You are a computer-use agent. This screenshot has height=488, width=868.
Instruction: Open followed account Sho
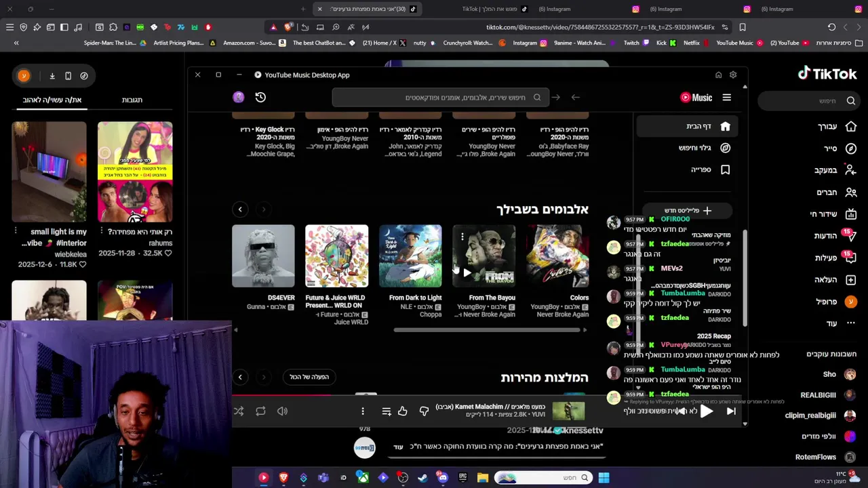tap(840, 374)
